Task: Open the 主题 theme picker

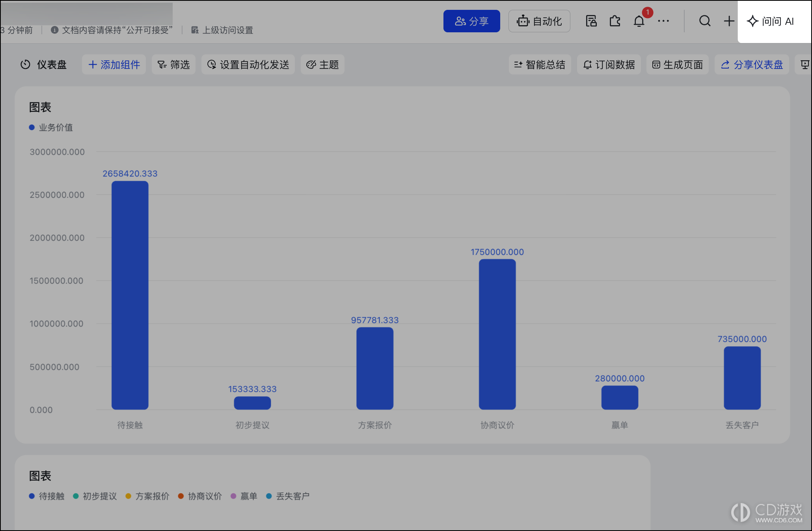Action: (x=322, y=65)
